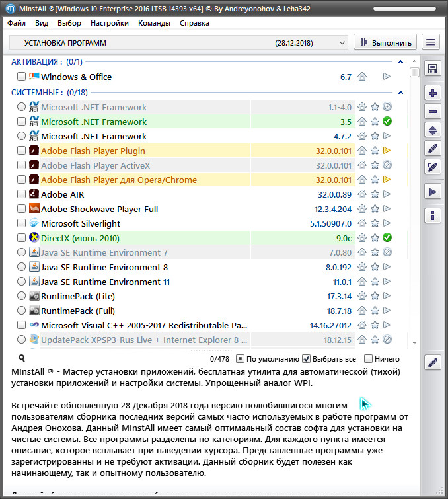
Task: Open the hamburger menu next to Выполнить
Action: coord(431,42)
